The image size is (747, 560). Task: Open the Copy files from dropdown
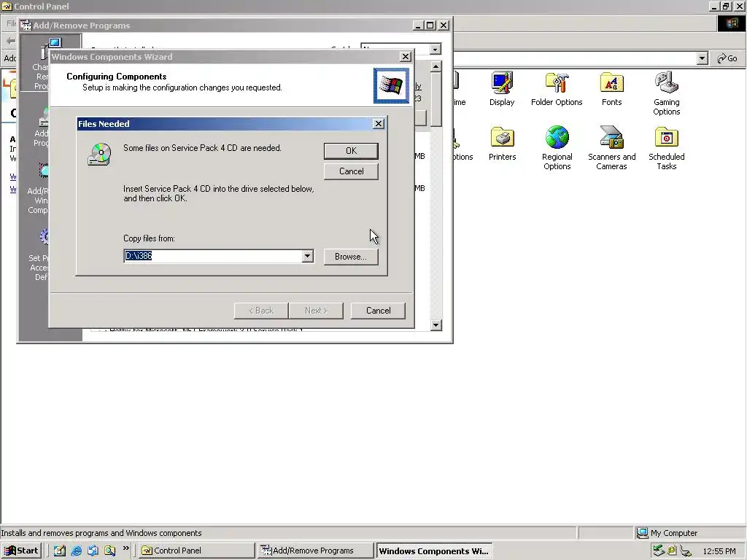tap(307, 256)
